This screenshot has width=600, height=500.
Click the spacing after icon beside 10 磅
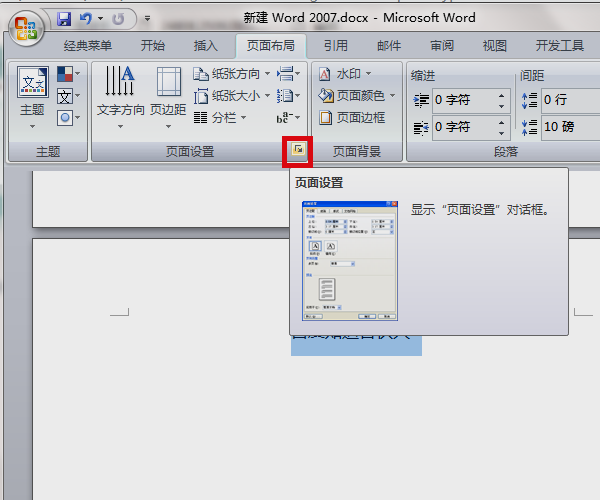coord(530,127)
